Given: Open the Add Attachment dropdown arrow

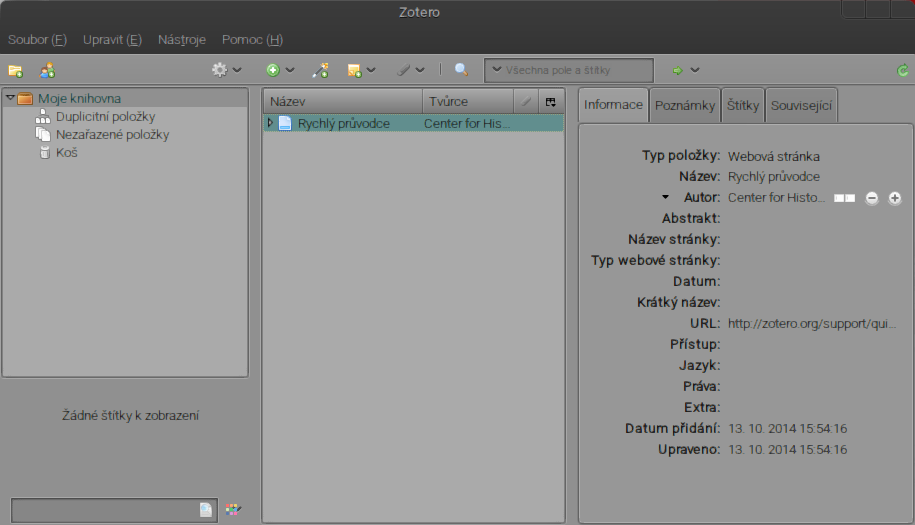Looking at the screenshot, I should click(420, 70).
